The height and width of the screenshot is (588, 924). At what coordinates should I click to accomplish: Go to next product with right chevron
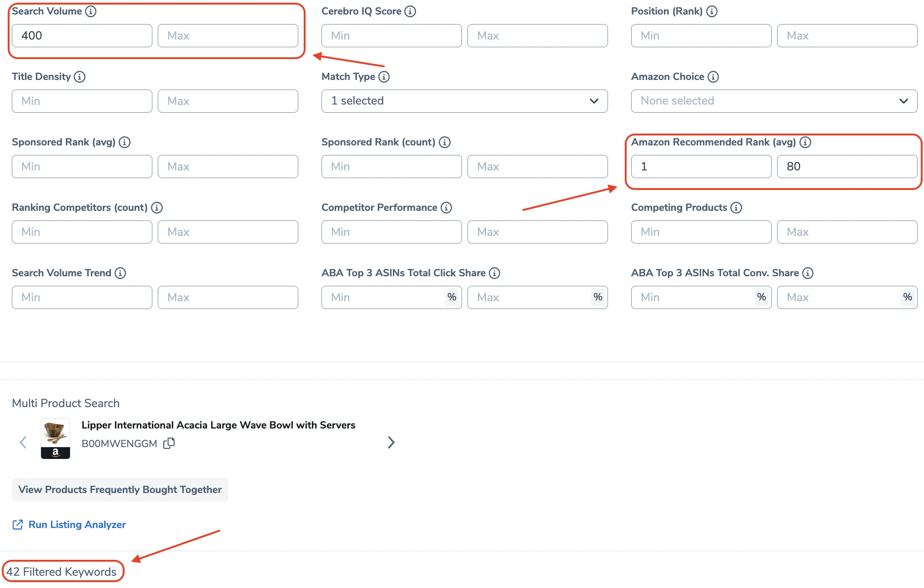click(391, 443)
